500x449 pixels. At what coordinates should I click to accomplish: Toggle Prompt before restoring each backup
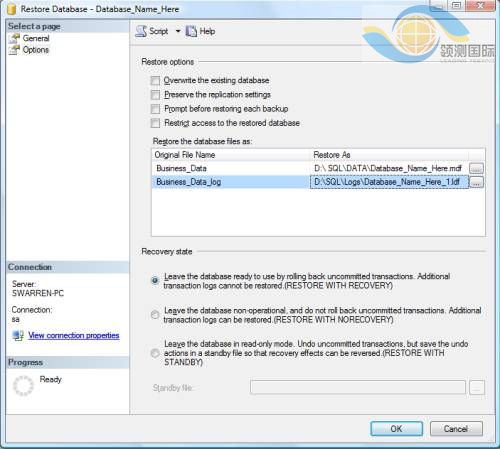pyautogui.click(x=155, y=109)
